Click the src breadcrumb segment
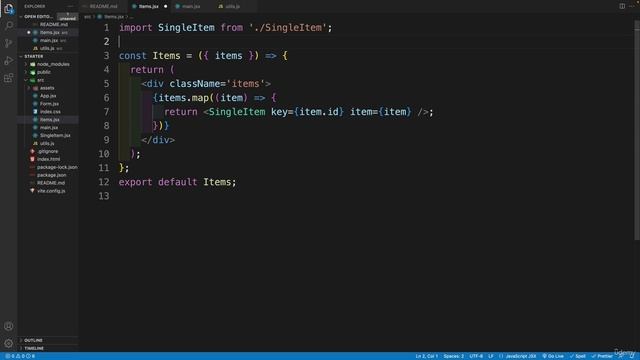Image resolution: width=640 pixels, height=360 pixels. point(87,17)
